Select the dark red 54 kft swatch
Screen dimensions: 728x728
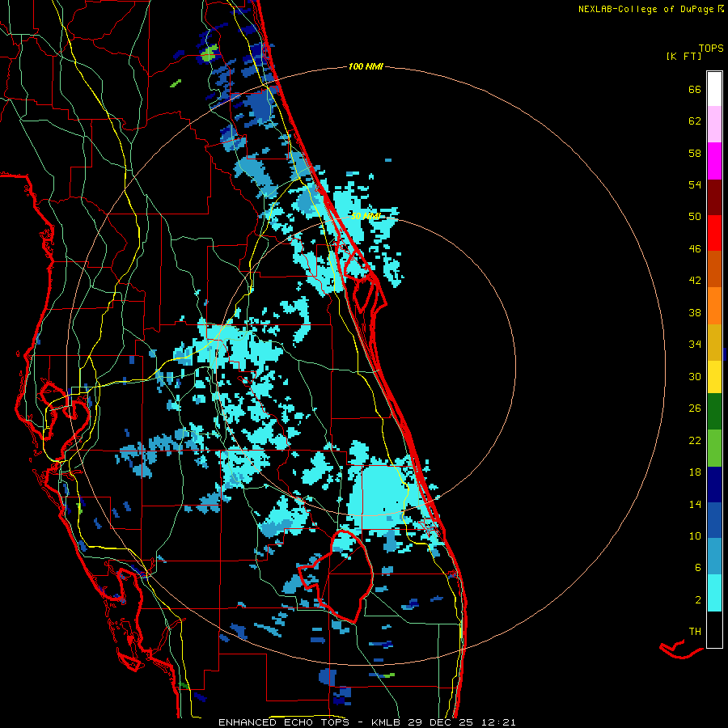(714, 197)
